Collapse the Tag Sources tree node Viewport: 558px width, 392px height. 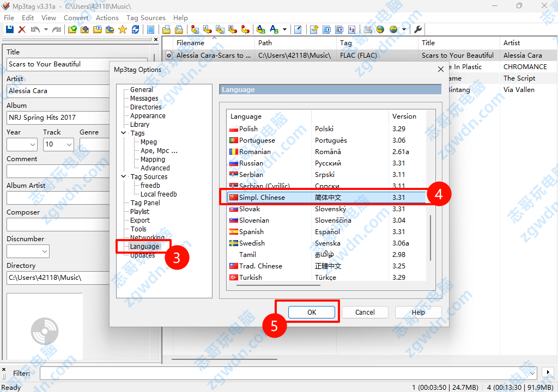pyautogui.click(x=124, y=176)
